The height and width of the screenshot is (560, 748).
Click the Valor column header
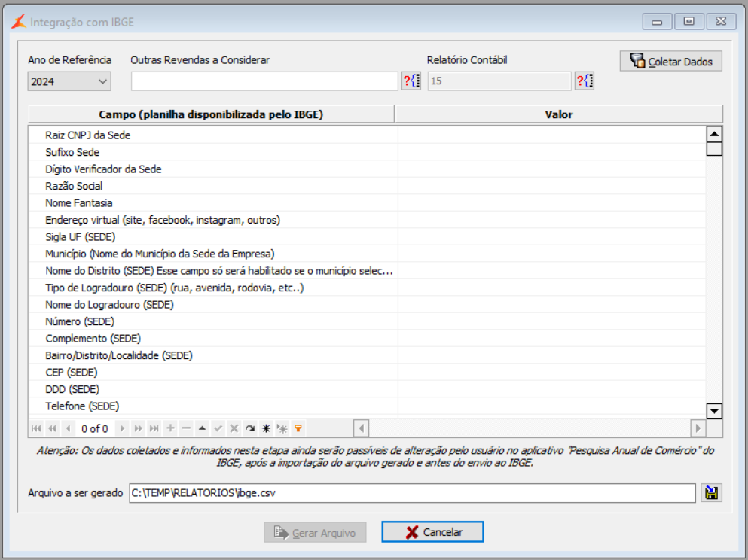coord(559,114)
